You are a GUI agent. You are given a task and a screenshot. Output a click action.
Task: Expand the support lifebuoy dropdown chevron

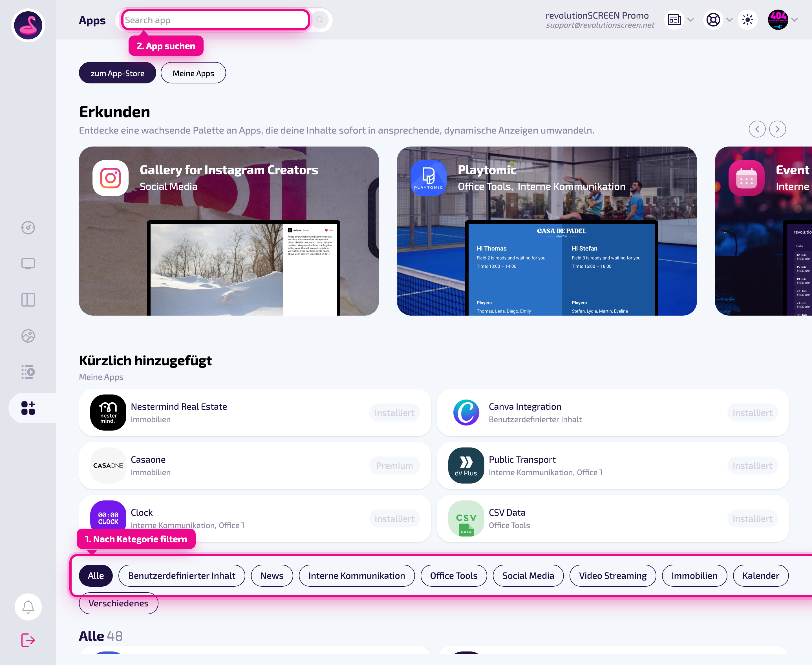click(x=729, y=19)
